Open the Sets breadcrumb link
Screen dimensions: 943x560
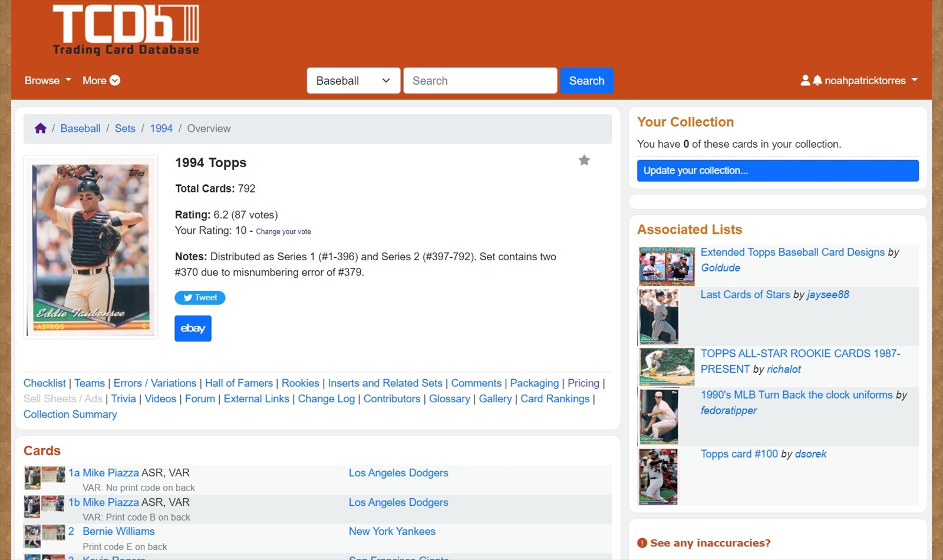pos(125,128)
